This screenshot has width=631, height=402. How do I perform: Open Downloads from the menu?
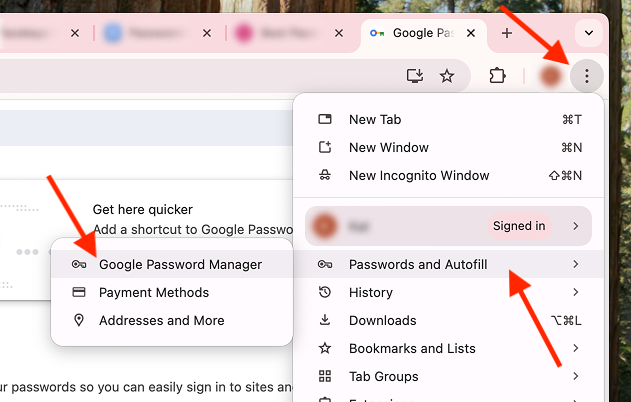[x=448, y=320]
